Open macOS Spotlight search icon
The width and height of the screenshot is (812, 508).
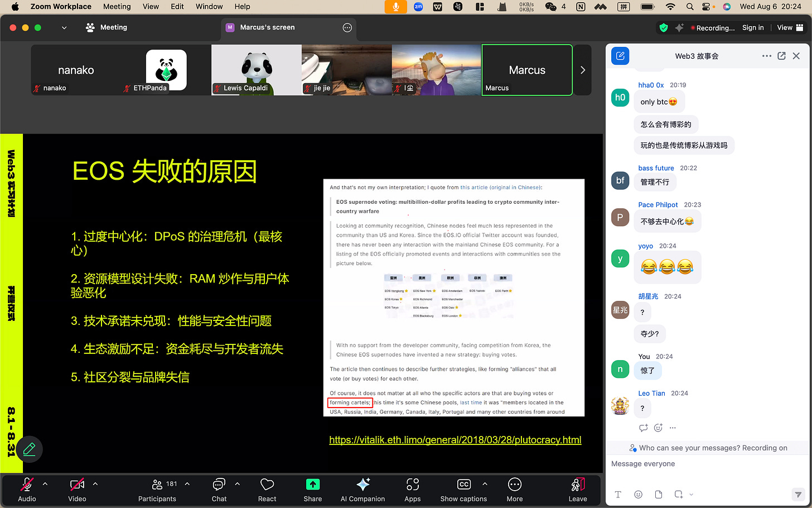690,7
